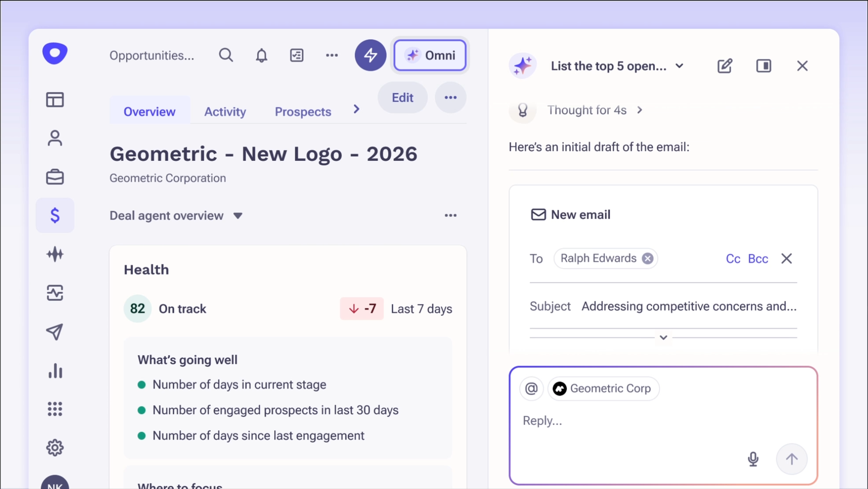This screenshot has height=489, width=868.
Task: Open the tasks checklist icon
Action: [297, 56]
